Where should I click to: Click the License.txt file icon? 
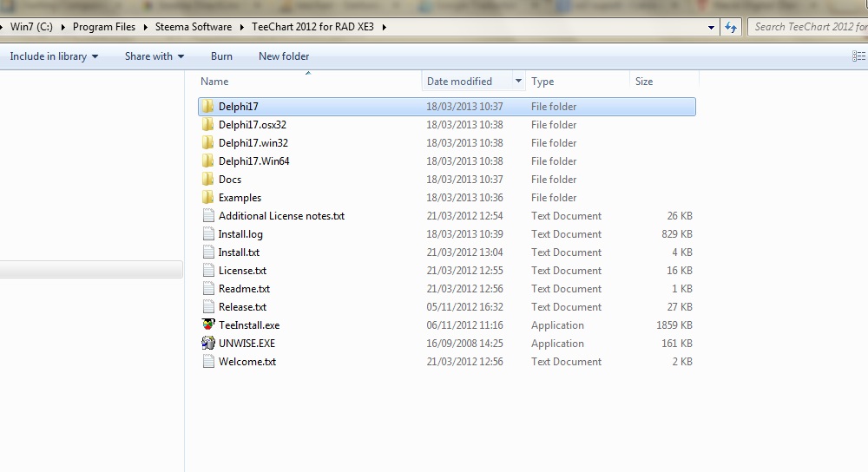coord(208,271)
